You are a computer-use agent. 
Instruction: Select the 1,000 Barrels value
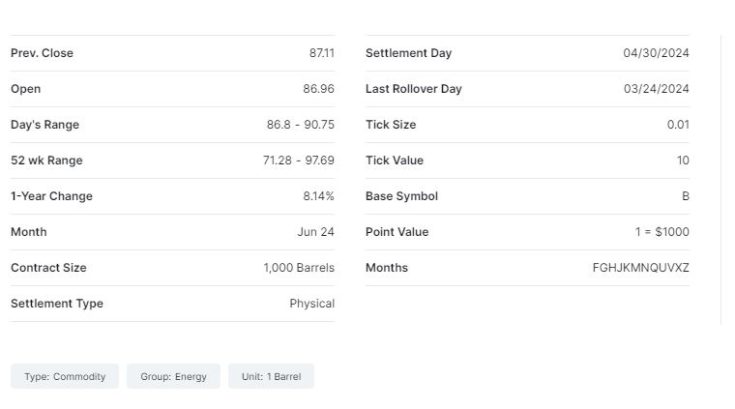tap(299, 268)
